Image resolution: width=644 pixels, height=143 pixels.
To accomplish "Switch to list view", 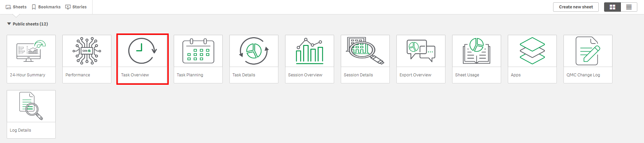I will coord(629,7).
